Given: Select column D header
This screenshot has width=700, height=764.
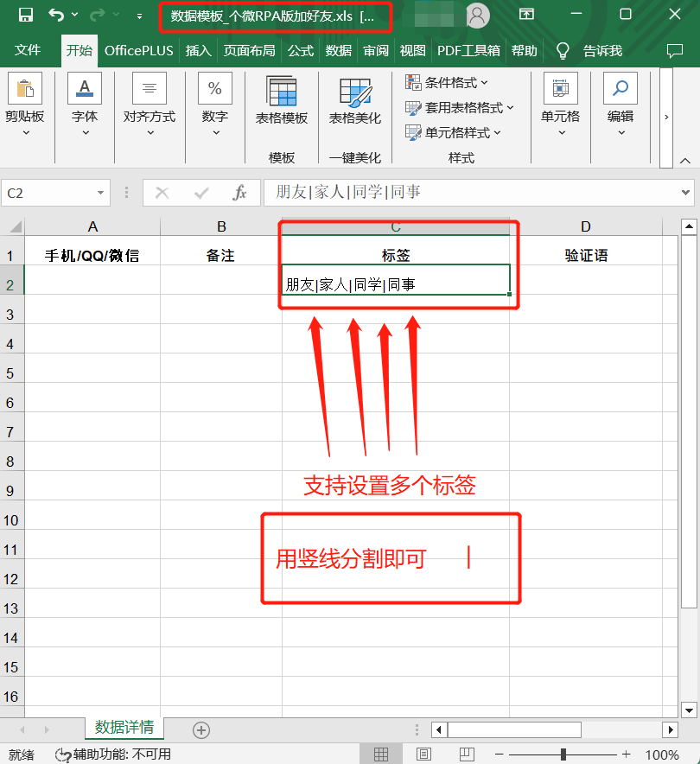Looking at the screenshot, I should 586,226.
